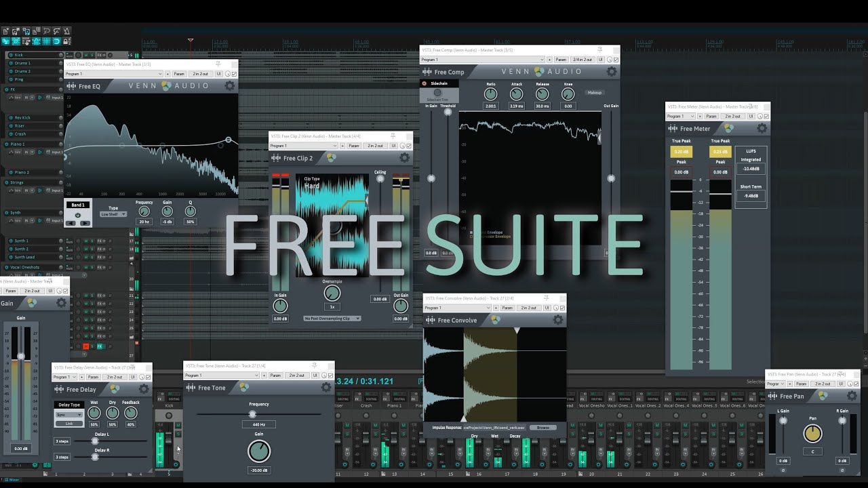Image resolution: width=868 pixels, height=488 pixels.
Task: Open the Sync dropdown in Free Delay
Action: pos(68,415)
